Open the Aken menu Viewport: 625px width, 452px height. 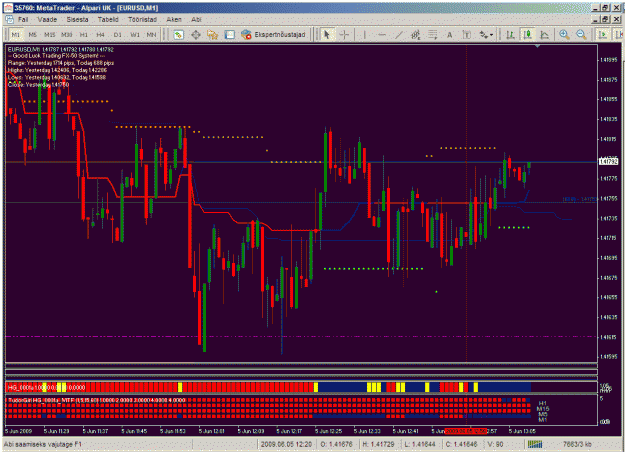(174, 19)
